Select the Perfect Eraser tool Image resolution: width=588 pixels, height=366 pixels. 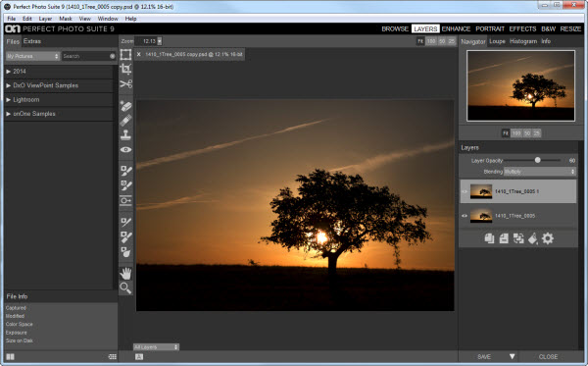coord(125,106)
